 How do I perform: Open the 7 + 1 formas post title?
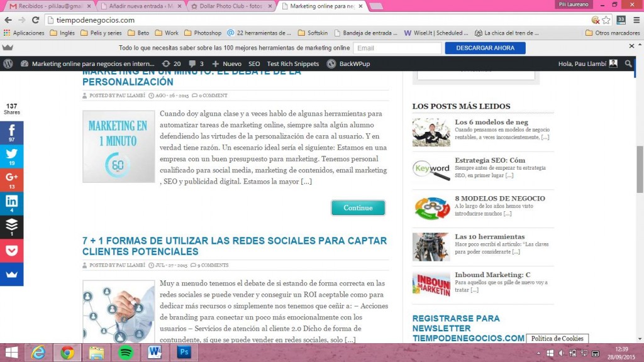point(235,246)
